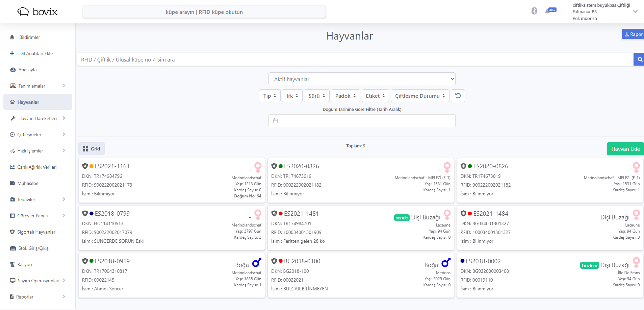Image resolution: width=644 pixels, height=310 pixels.
Task: Click the green Hayvan Ekle button
Action: [x=625, y=149]
